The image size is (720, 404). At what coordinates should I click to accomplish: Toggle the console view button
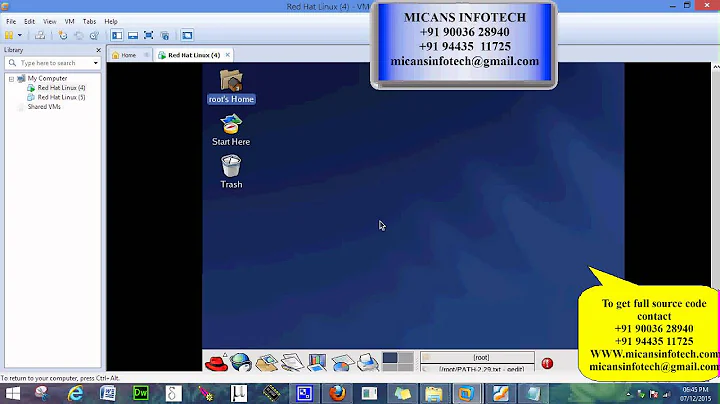[x=187, y=35]
